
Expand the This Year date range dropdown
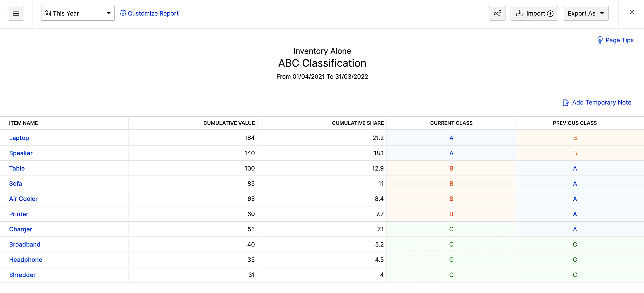(x=108, y=13)
